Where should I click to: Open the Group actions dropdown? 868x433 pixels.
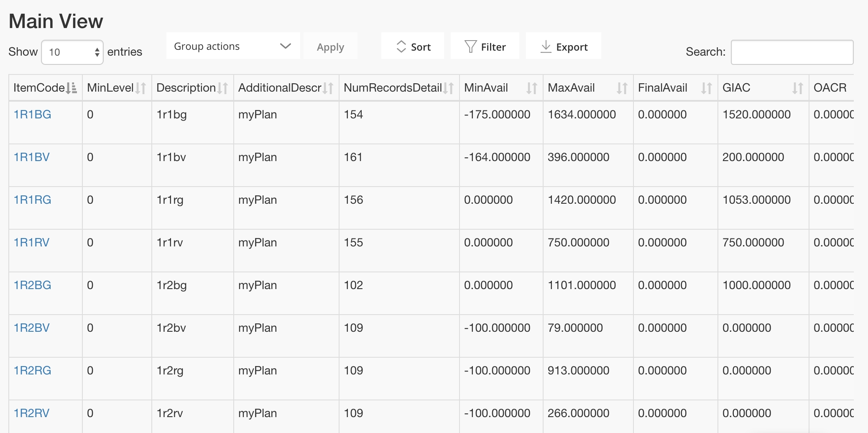[x=232, y=46]
